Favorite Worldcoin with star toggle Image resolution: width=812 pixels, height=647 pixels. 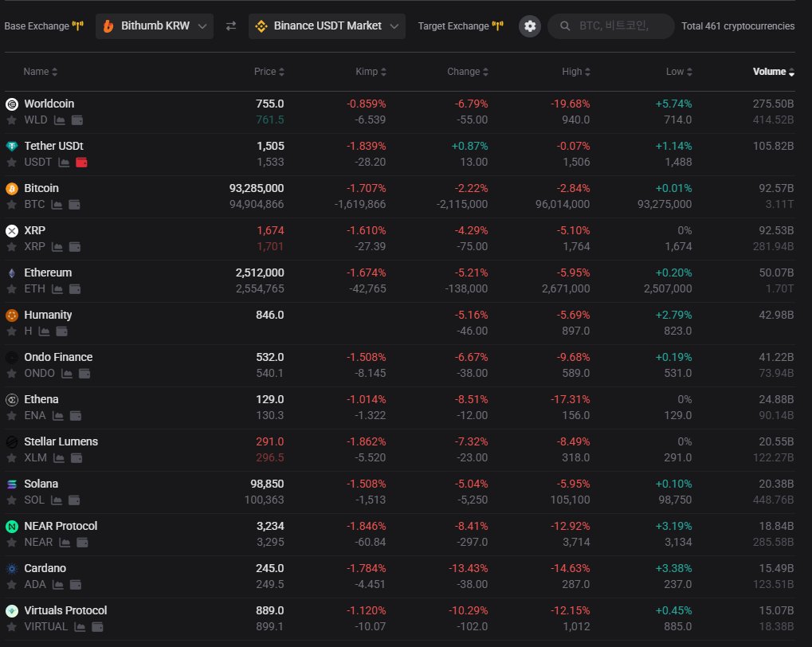11,120
